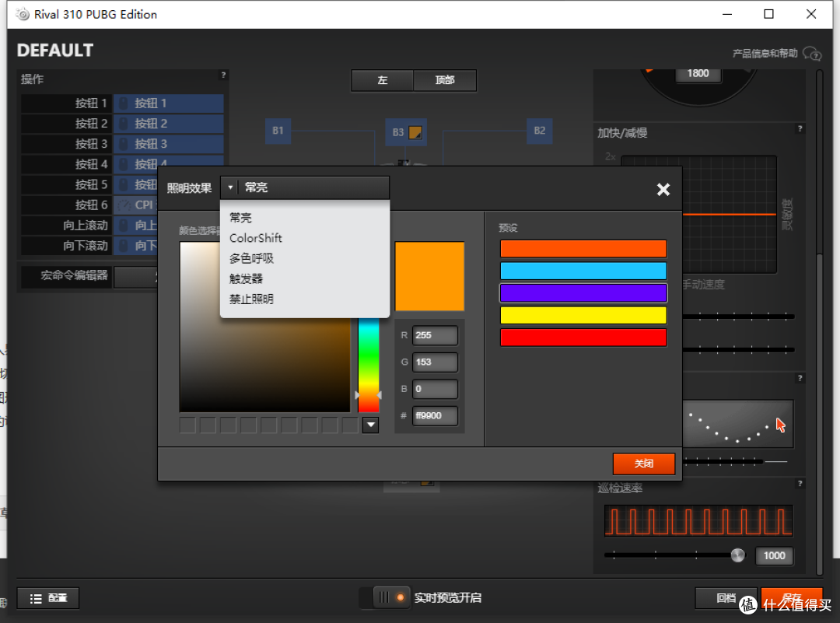Click the polling rate 1000 value box
Viewport: 840px width, 623px height.
[x=774, y=556]
